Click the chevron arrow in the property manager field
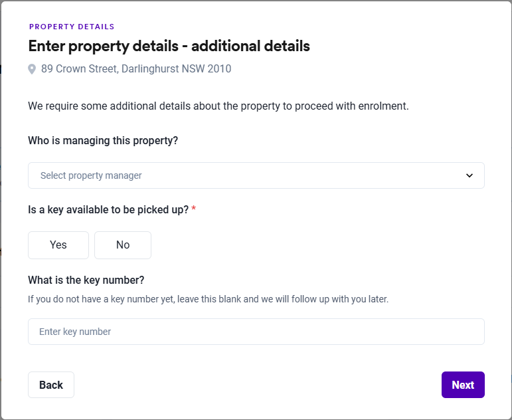Viewport: 512px width, 420px height. tap(469, 175)
